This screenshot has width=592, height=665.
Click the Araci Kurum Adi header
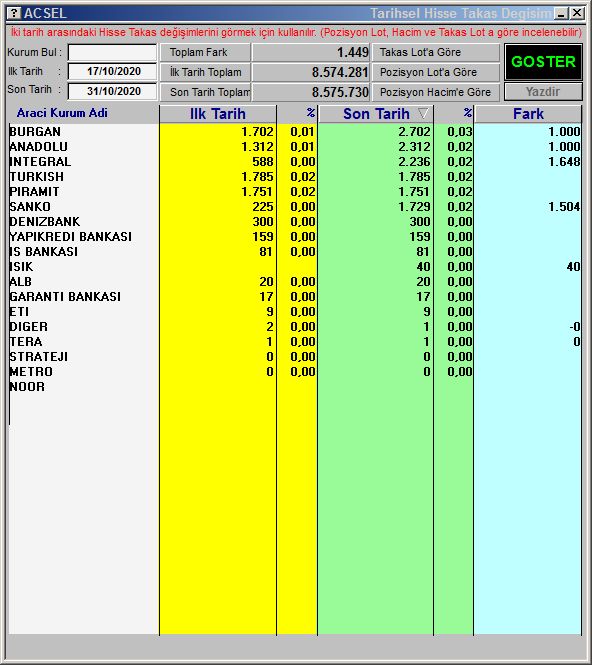[62, 113]
